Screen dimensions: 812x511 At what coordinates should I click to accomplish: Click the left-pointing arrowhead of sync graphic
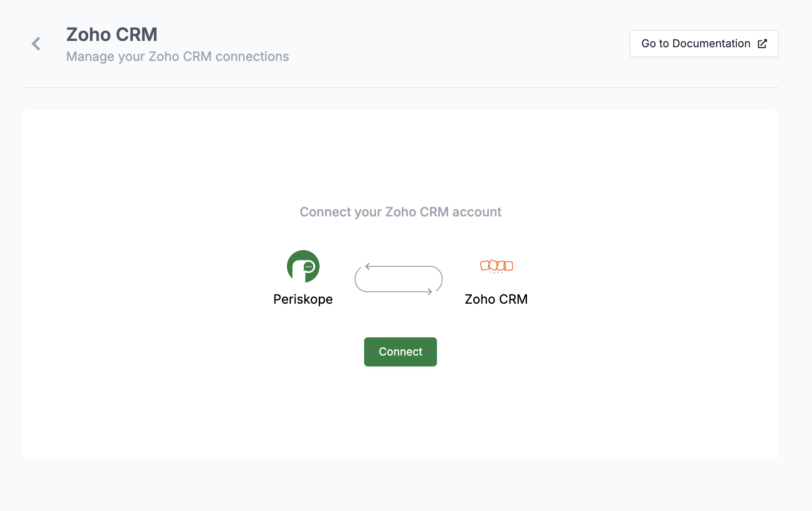pyautogui.click(x=367, y=266)
